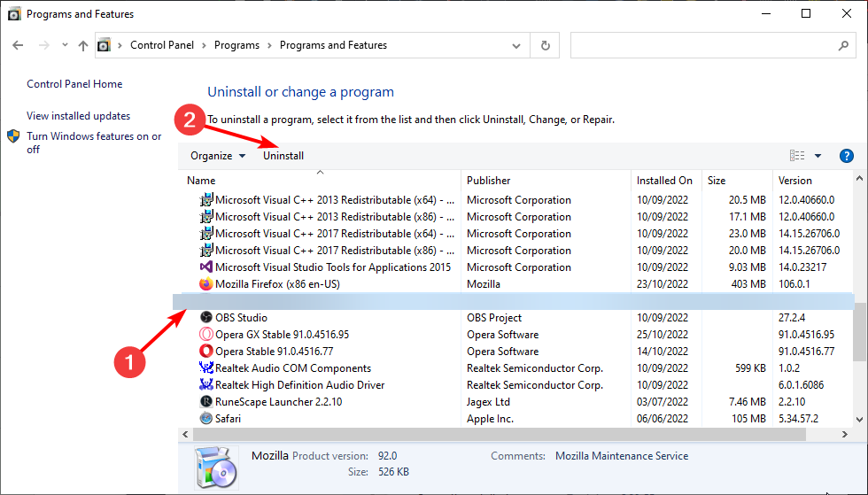Click OBS Project publisher cell

(494, 318)
